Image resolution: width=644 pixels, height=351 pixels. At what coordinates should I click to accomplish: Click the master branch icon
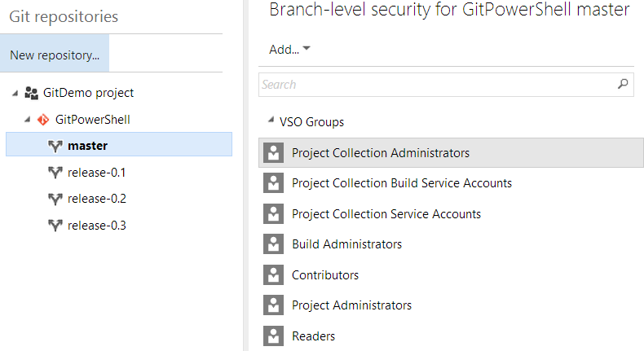pyautogui.click(x=55, y=146)
